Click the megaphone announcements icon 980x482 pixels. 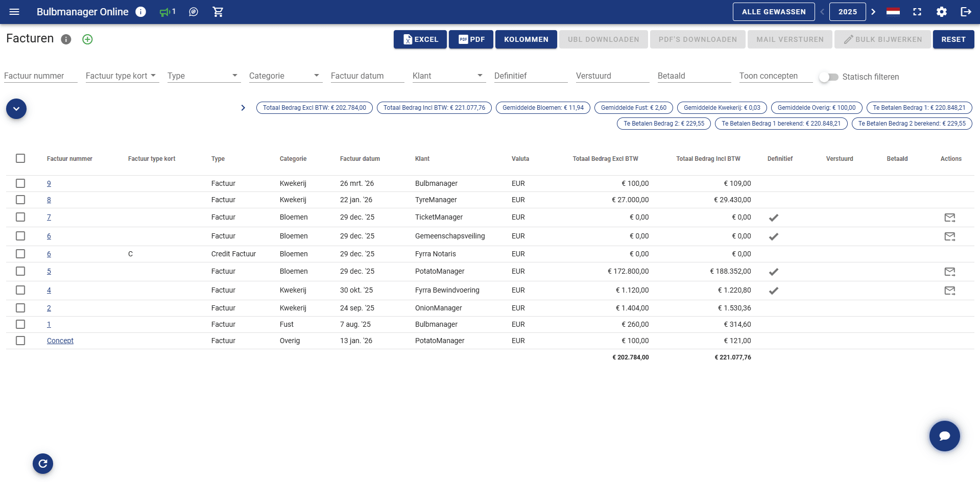[164, 12]
